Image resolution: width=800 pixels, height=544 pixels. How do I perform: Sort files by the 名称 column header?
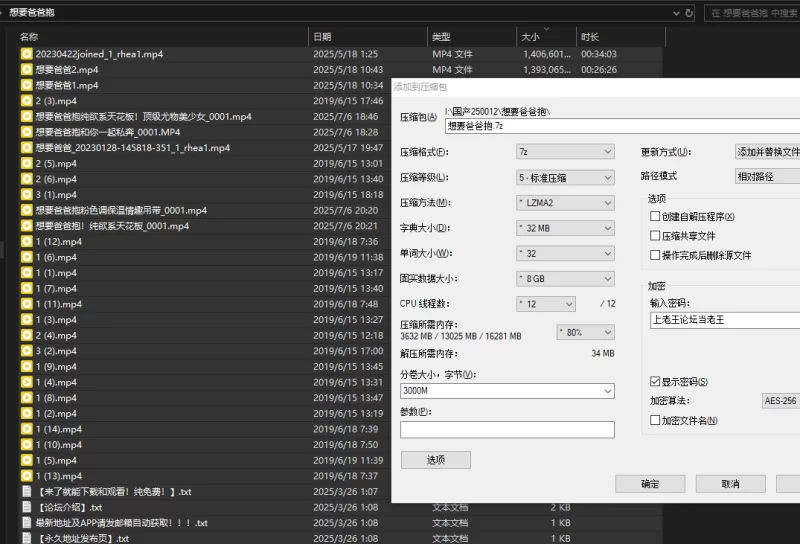click(x=30, y=37)
